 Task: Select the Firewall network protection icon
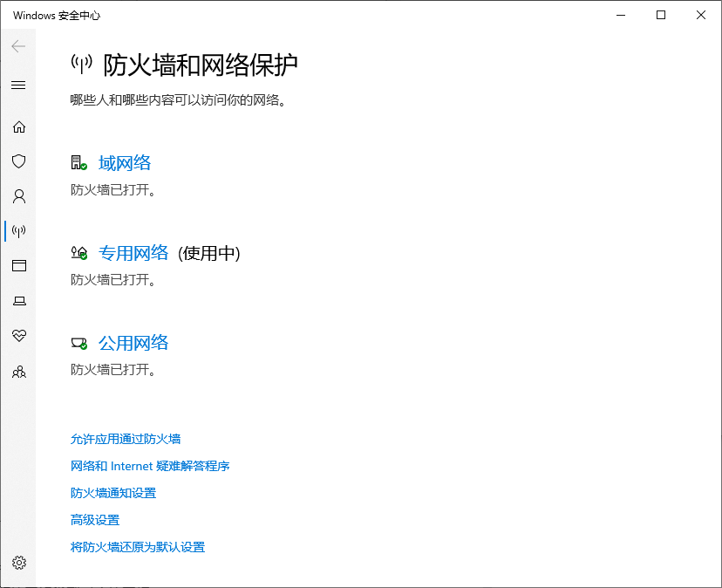pyautogui.click(x=17, y=231)
